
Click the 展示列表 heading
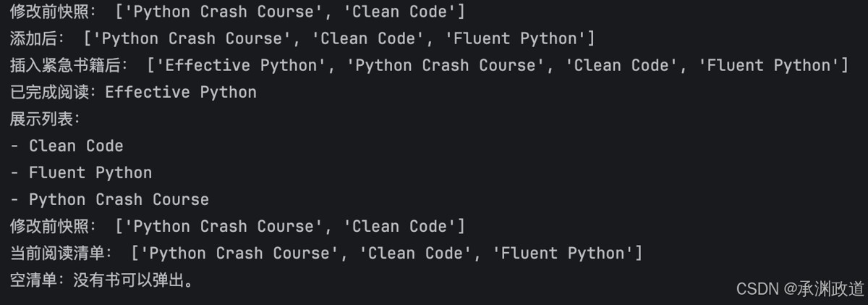[x=41, y=119]
